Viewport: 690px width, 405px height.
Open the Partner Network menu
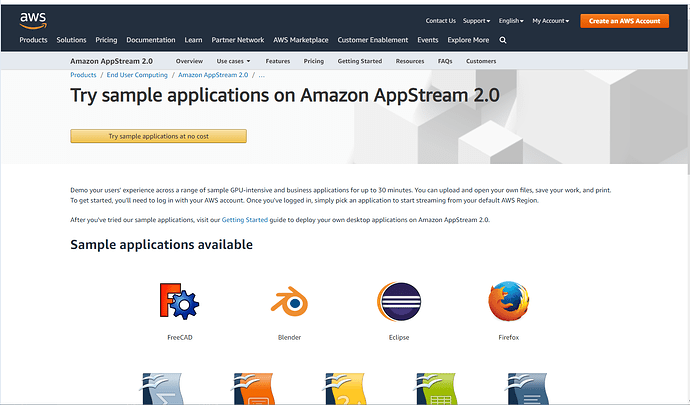coord(238,40)
